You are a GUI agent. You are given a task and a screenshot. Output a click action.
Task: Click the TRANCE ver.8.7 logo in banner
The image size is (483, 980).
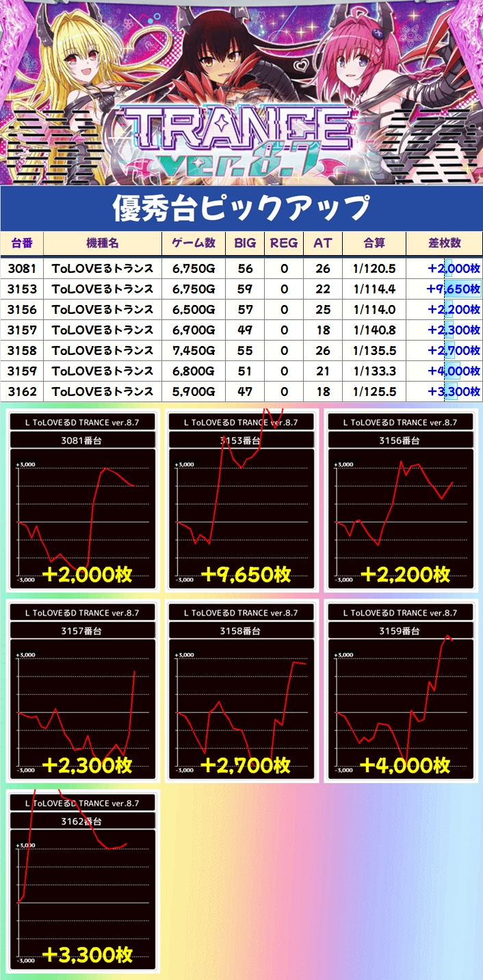pos(241,140)
